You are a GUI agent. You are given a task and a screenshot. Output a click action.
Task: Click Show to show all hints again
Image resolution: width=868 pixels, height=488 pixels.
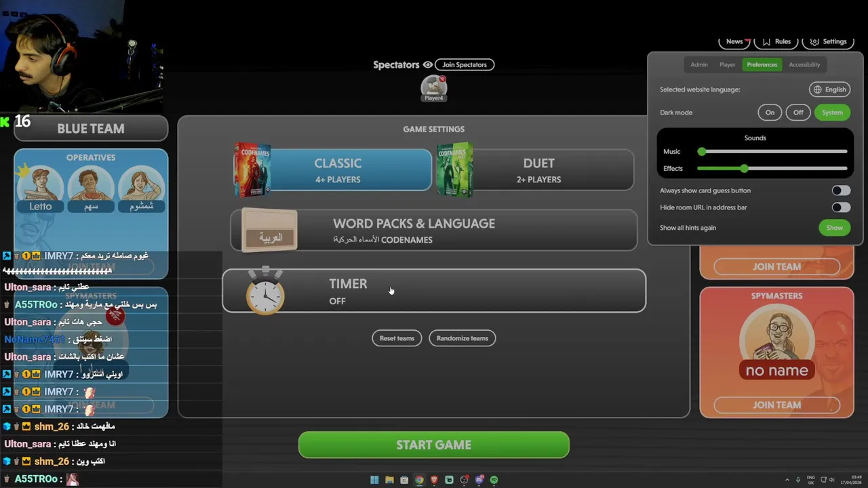click(x=835, y=228)
